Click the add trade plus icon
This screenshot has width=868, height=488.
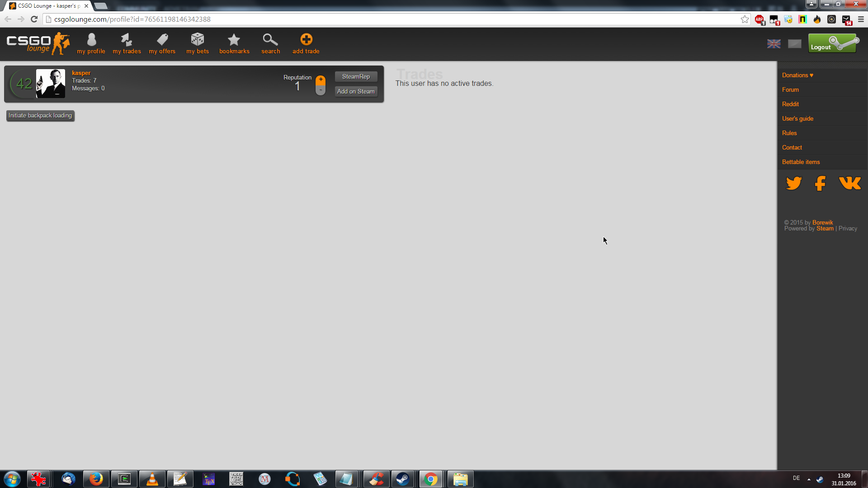coord(306,40)
